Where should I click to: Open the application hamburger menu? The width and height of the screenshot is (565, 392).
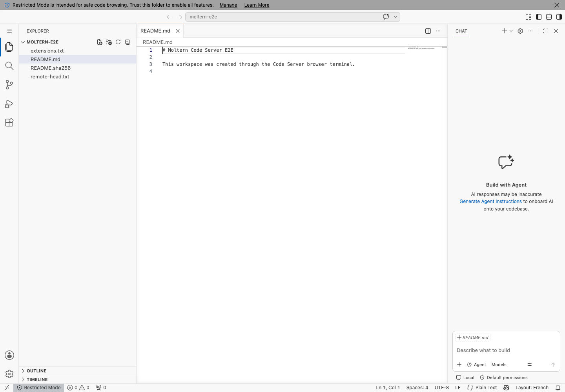9,31
